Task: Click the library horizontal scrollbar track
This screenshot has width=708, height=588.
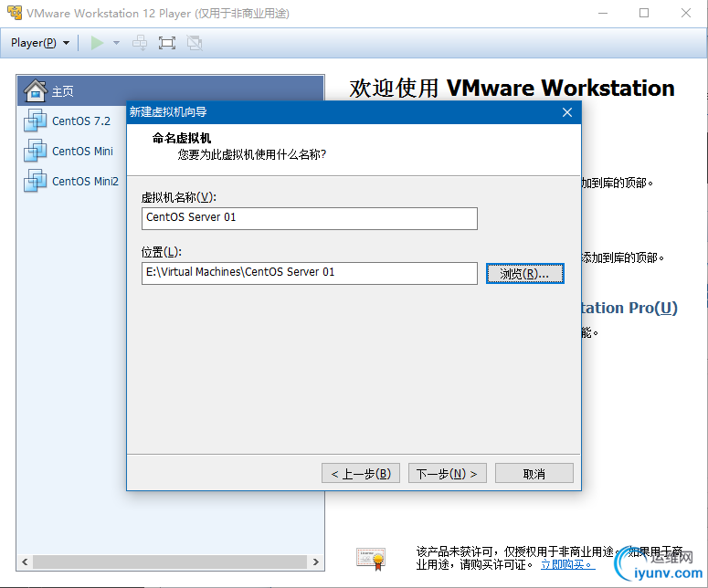Action: pos(170,562)
